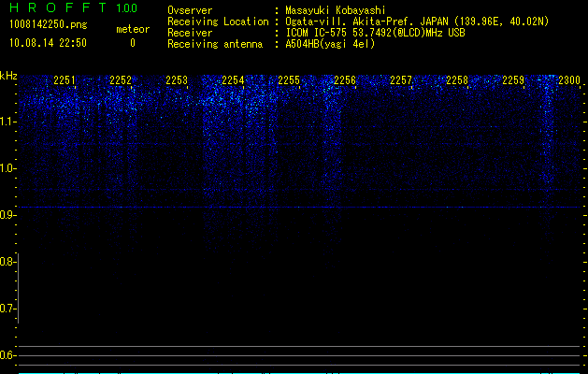
Task: Click the 1.1 kHz axis label
Action: [x=7, y=122]
